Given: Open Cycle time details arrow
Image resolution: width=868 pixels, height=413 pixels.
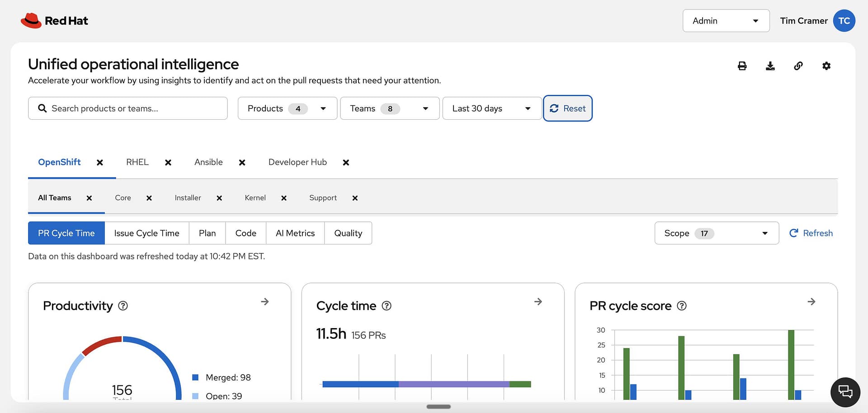Looking at the screenshot, I should [x=538, y=301].
